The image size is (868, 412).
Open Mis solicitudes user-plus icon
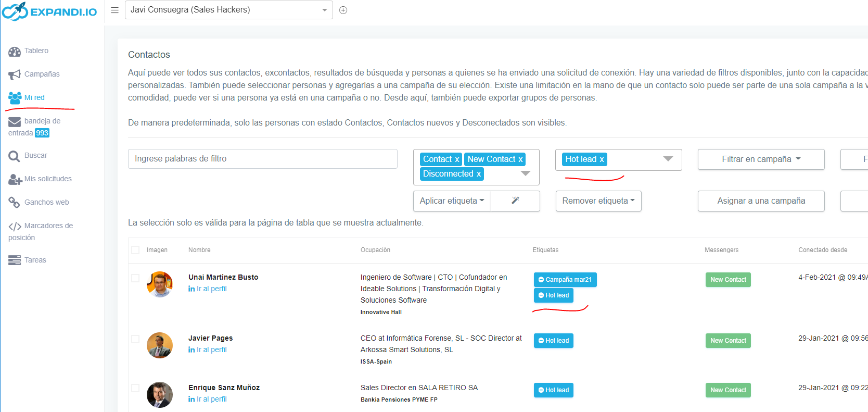[15, 179]
